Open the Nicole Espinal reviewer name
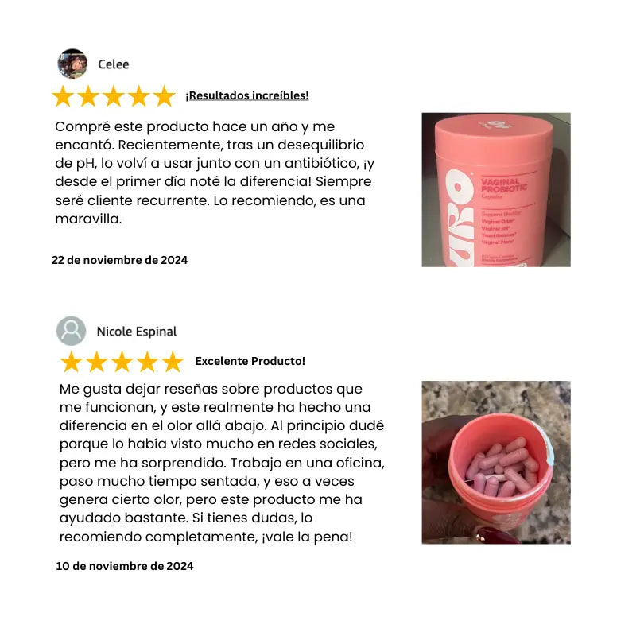Viewport: 644px width, 644px height. 137,332
